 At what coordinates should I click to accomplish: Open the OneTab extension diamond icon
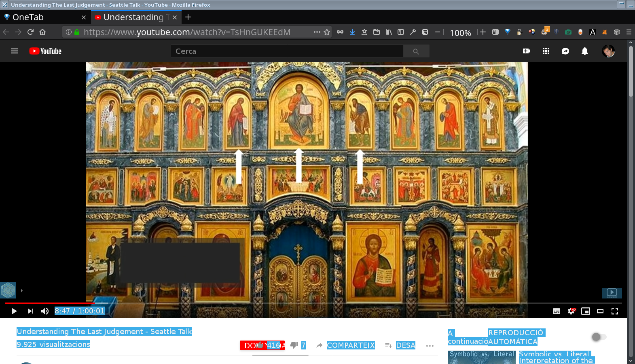coord(508,32)
